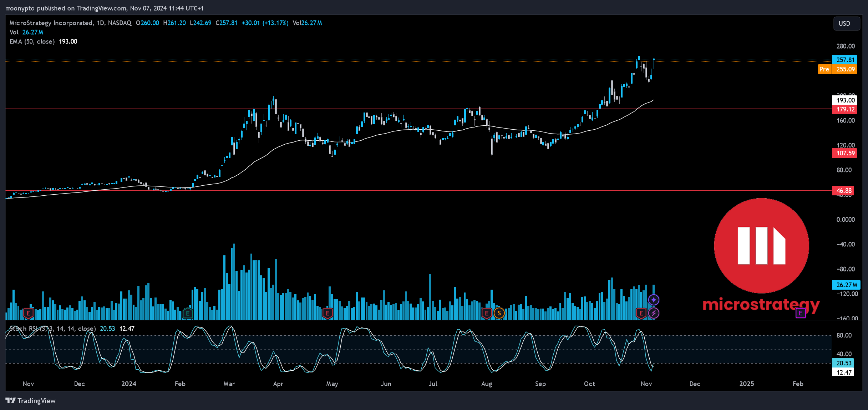Screen dimensions: 868x410
Task: Click the Mar label on time axis
Action: click(x=229, y=384)
